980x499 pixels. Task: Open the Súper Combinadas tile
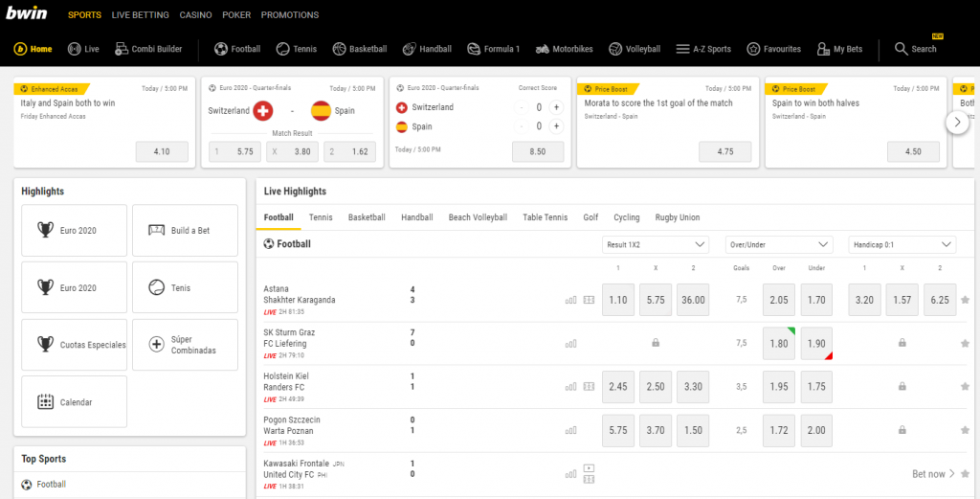pos(185,345)
